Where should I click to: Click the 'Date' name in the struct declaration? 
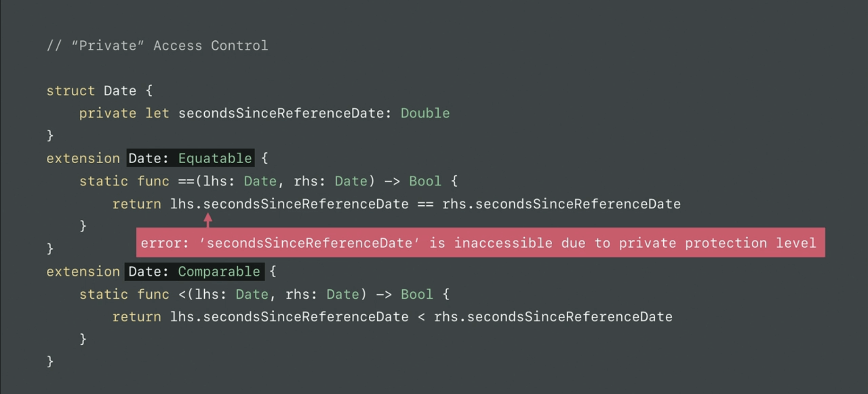coord(120,91)
